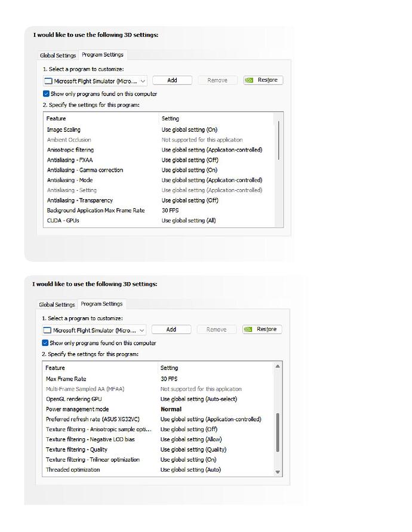Click 'Use global setting (All)' value
The width and height of the screenshot is (412, 532).
(189, 221)
